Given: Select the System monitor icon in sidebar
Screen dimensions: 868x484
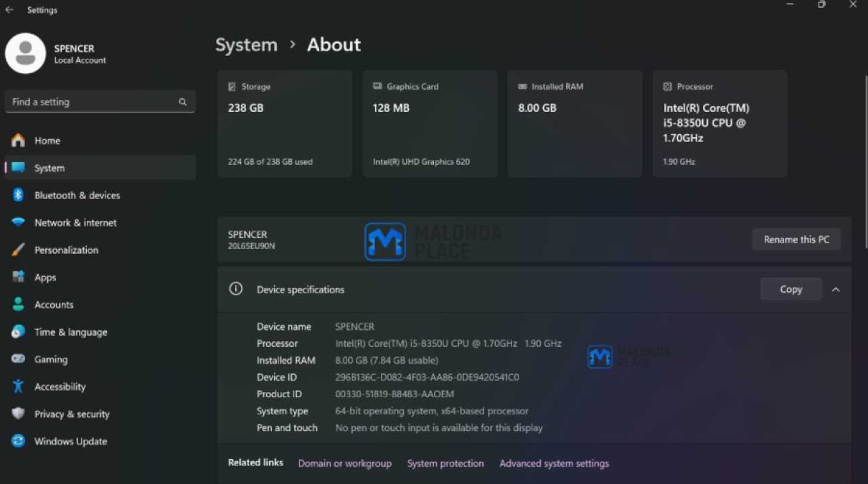Looking at the screenshot, I should pyautogui.click(x=19, y=168).
